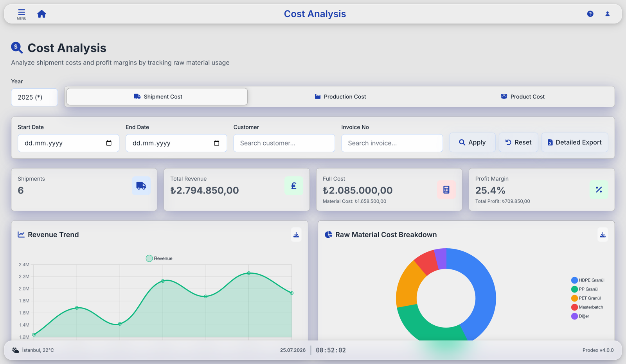Click the weather cloud icon in status bar
This screenshot has height=364, width=626.
(15, 350)
